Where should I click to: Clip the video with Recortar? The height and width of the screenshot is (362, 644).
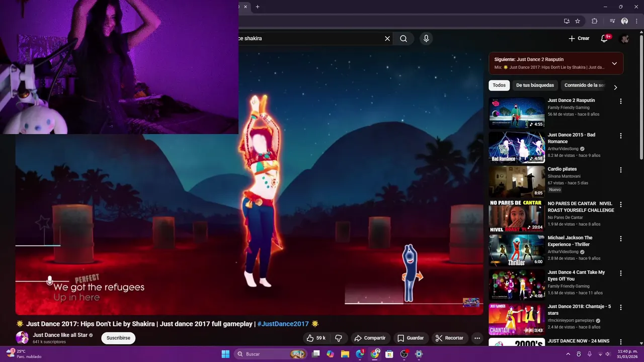pos(449,338)
